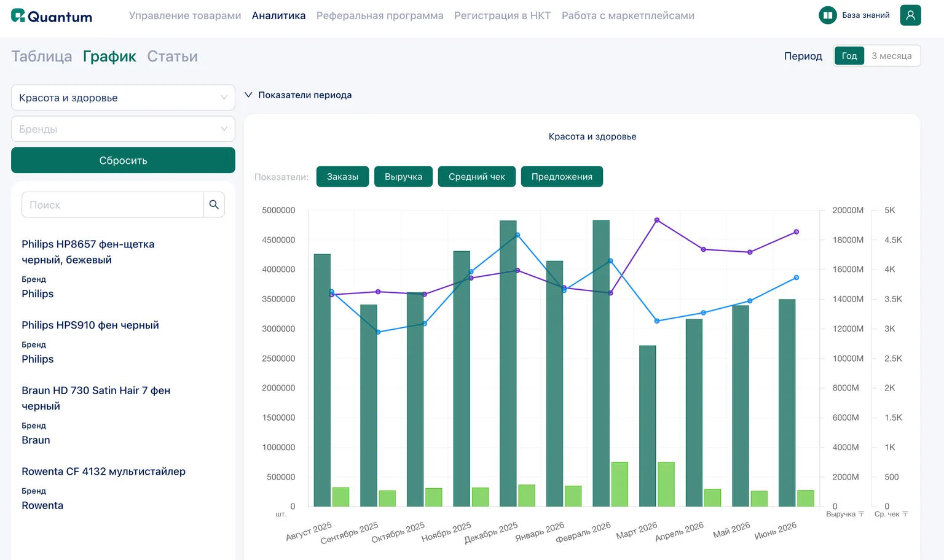Toggle the Выручка indicator

403,177
